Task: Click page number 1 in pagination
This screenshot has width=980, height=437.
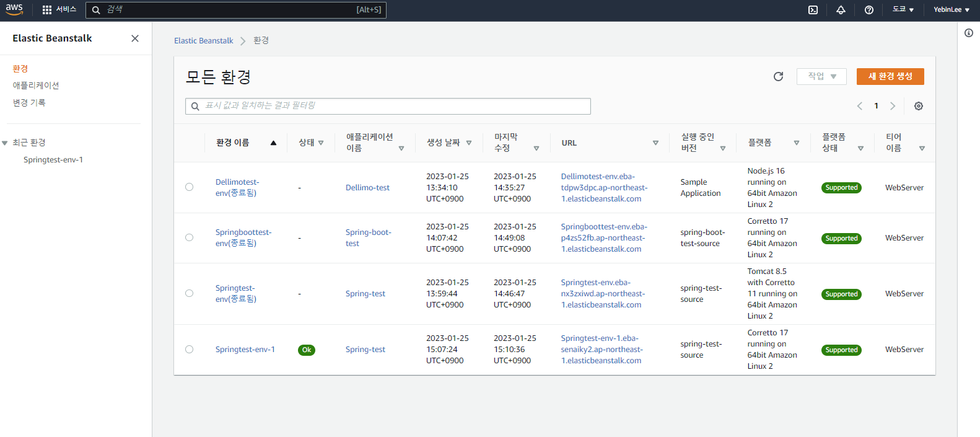Action: click(x=876, y=106)
